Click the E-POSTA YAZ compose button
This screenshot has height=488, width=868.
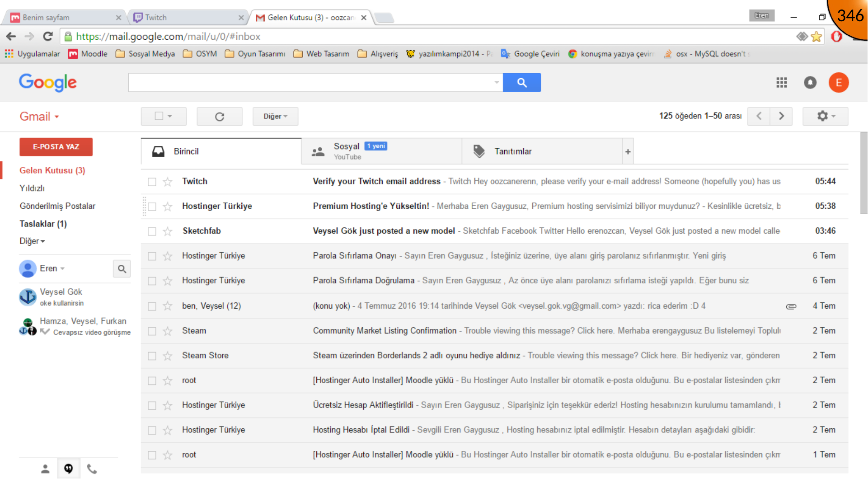pos(56,147)
